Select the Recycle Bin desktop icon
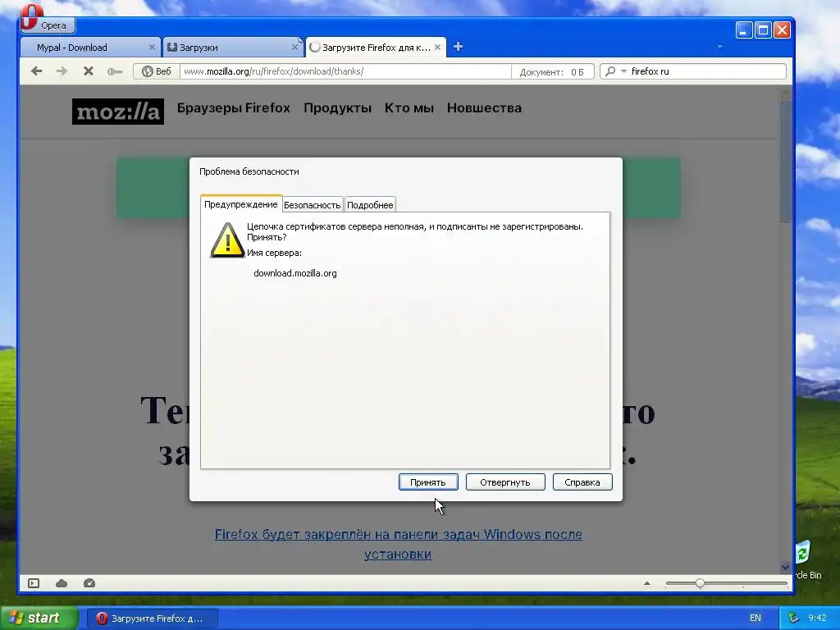 tap(809, 559)
